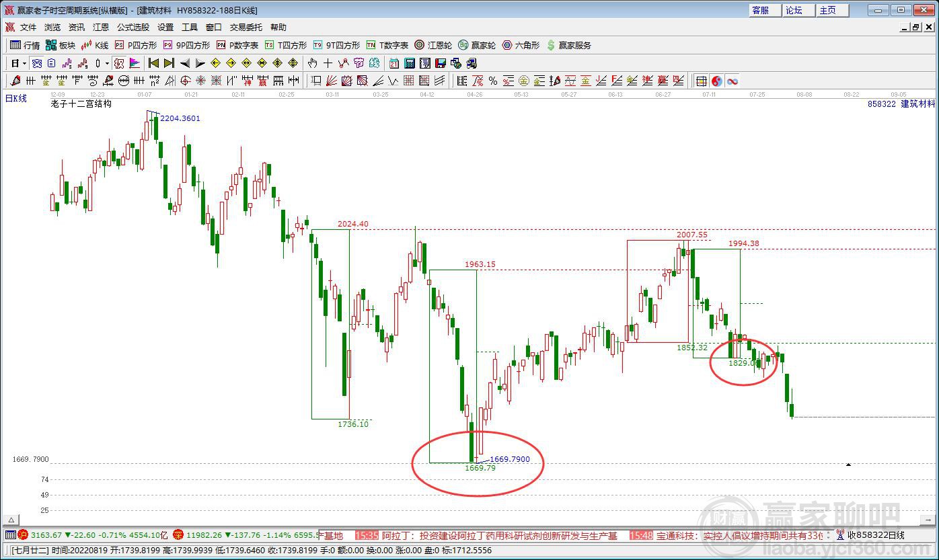Click the 论坛 forum button
The image size is (939, 560).
(798, 10)
